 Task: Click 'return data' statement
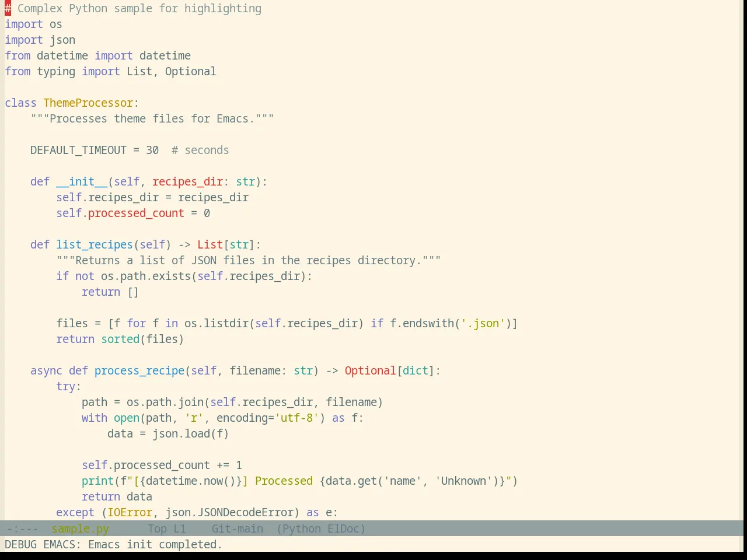tap(117, 496)
